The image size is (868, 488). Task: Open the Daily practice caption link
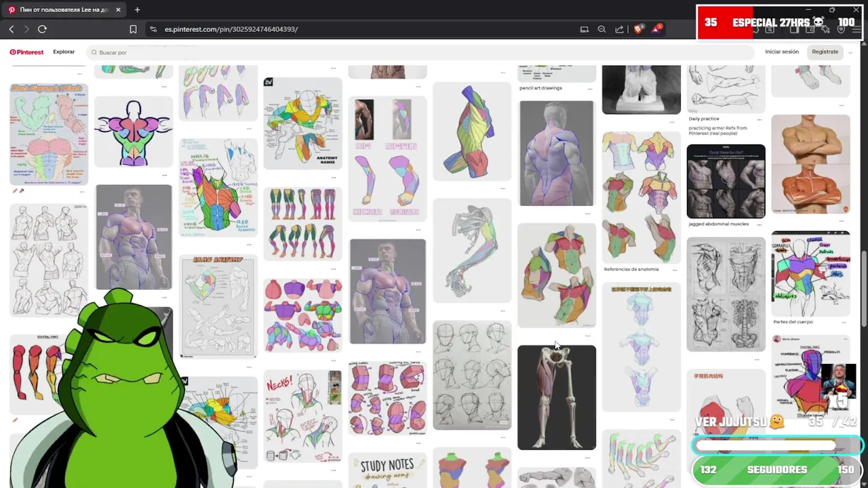click(704, 119)
